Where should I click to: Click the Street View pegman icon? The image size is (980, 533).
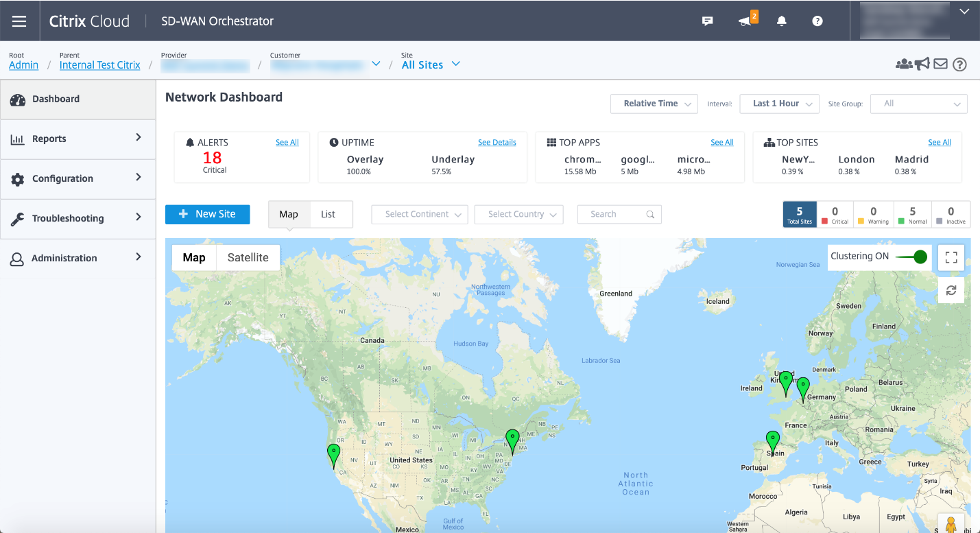951,525
